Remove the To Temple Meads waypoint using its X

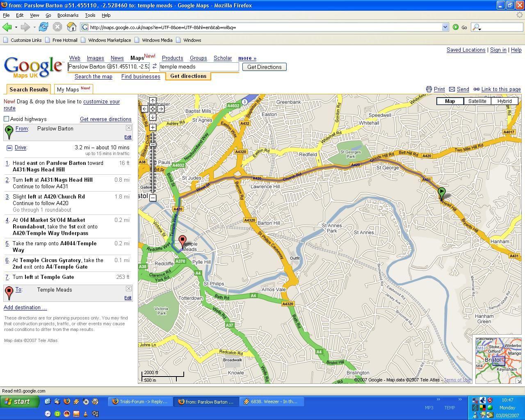(x=128, y=289)
